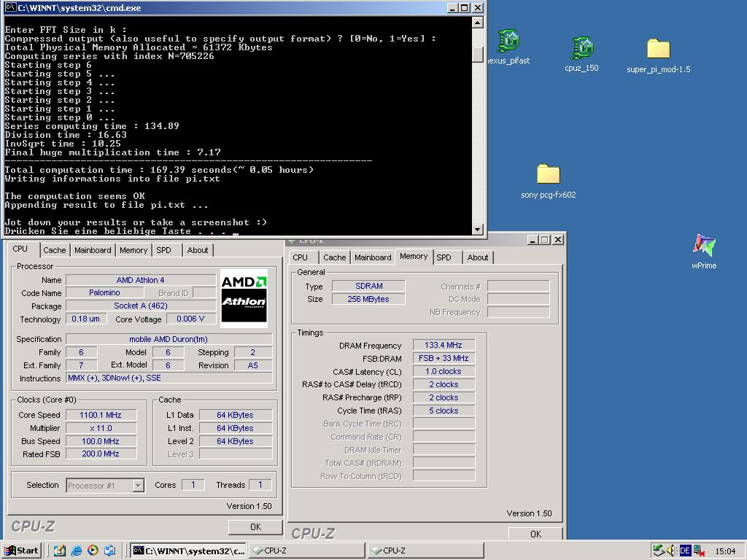Screen dimensions: 747x560
Task: Click the Instructions field MMX, 3DNow!, SSE
Action: (x=169, y=378)
